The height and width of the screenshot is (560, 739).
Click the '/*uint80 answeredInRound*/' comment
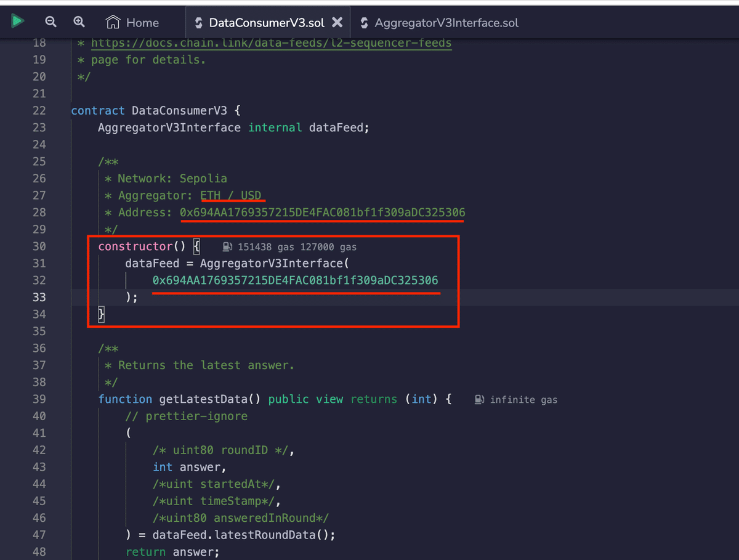tap(241, 518)
